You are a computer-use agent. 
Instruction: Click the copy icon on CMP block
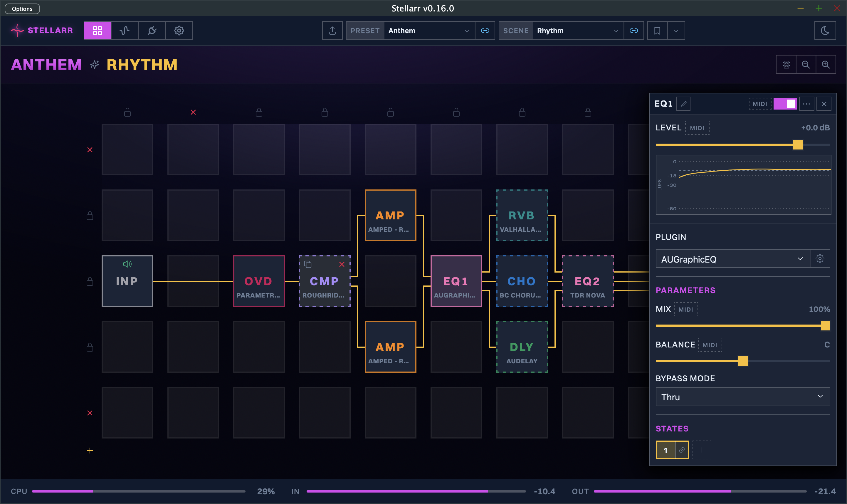click(x=308, y=264)
